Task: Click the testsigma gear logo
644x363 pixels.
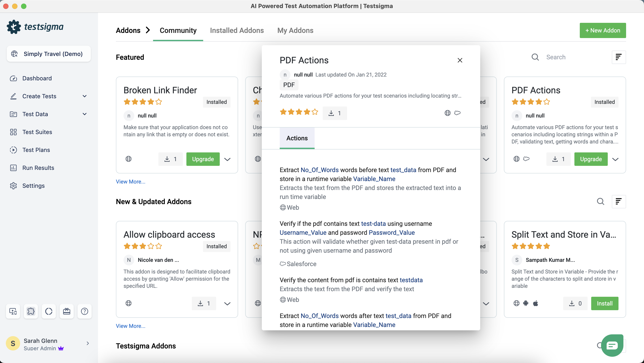Action: (x=14, y=27)
